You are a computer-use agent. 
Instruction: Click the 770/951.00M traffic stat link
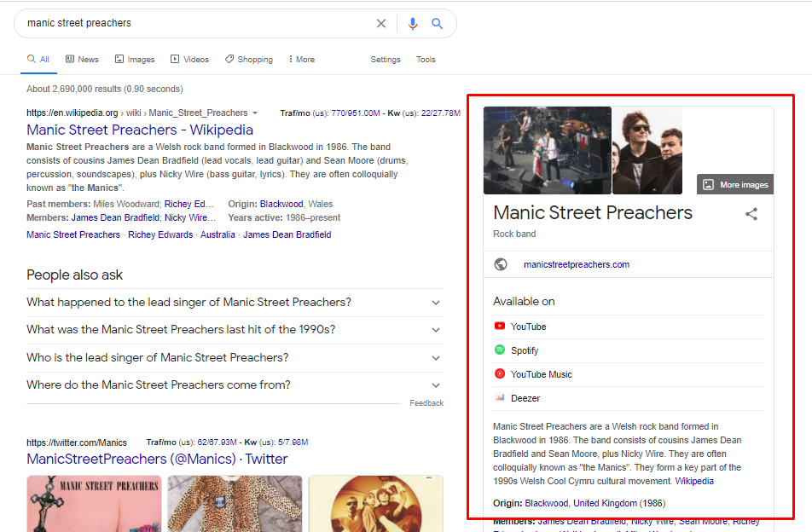[355, 113]
